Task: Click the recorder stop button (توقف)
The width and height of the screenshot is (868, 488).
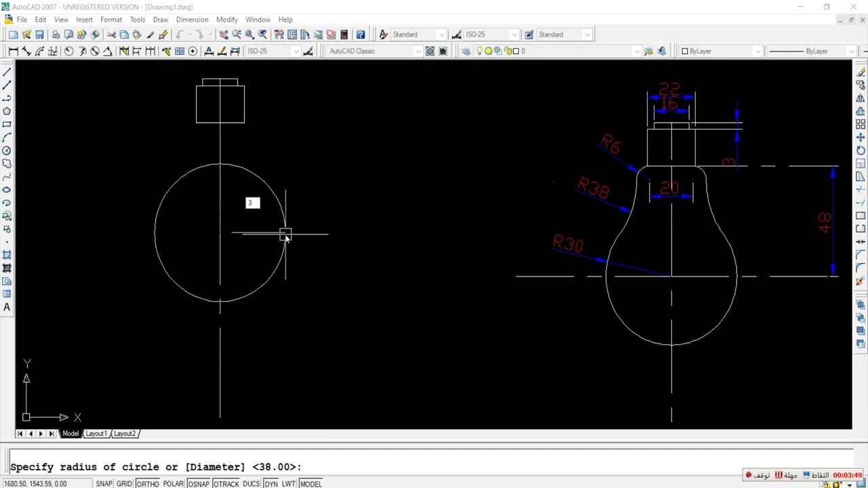Action: 757,475
